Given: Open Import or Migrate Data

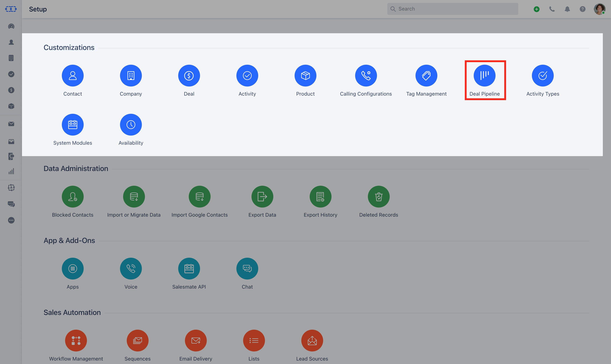Looking at the screenshot, I should pos(134,196).
